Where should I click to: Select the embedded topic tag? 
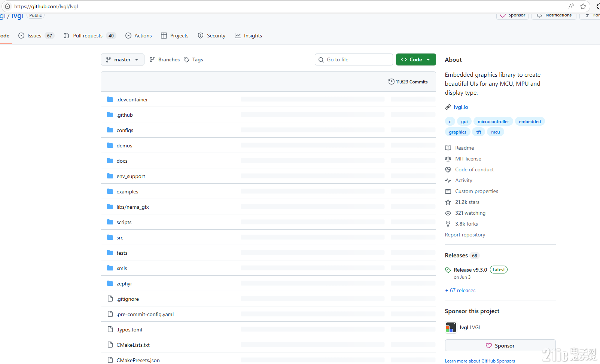[x=530, y=121]
